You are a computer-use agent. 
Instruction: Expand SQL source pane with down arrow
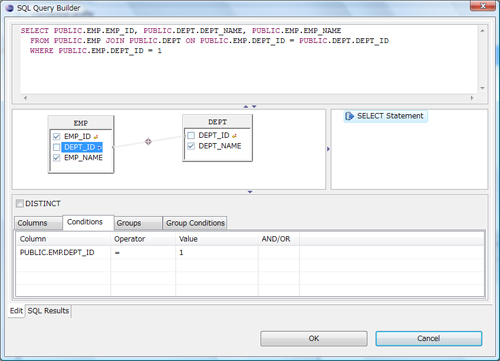[x=254, y=106]
